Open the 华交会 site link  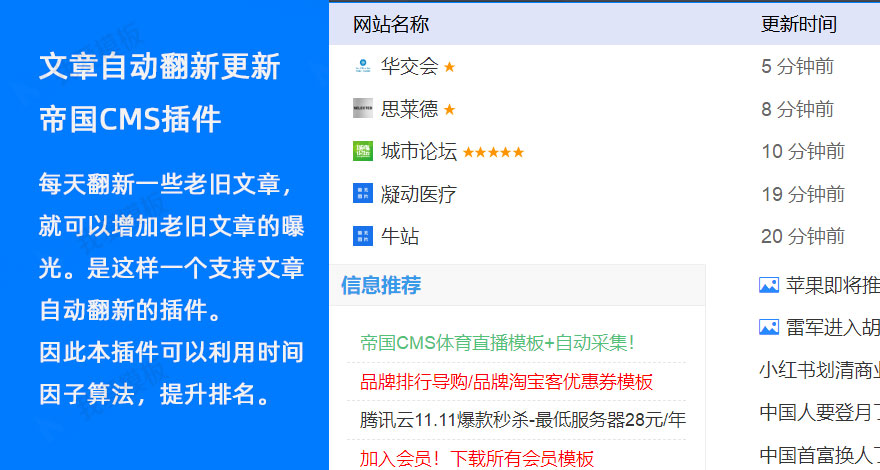[409, 66]
